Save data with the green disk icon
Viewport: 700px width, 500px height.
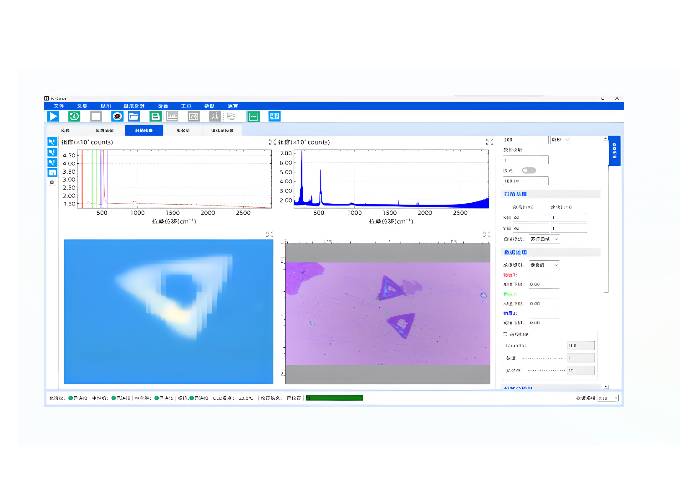pos(155,117)
